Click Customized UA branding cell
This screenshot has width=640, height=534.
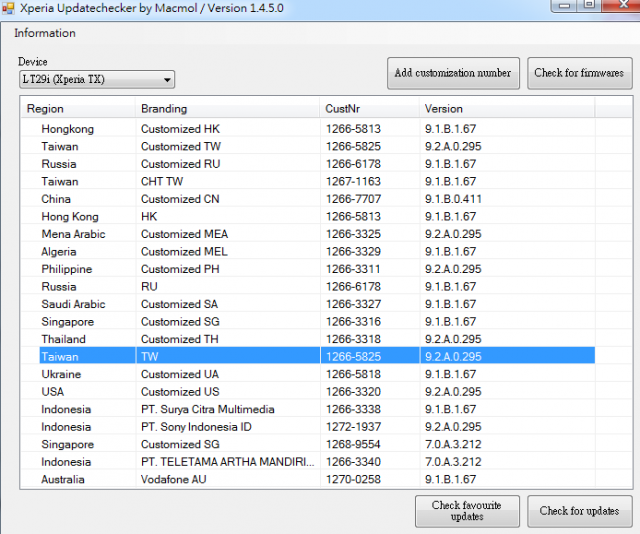(180, 375)
